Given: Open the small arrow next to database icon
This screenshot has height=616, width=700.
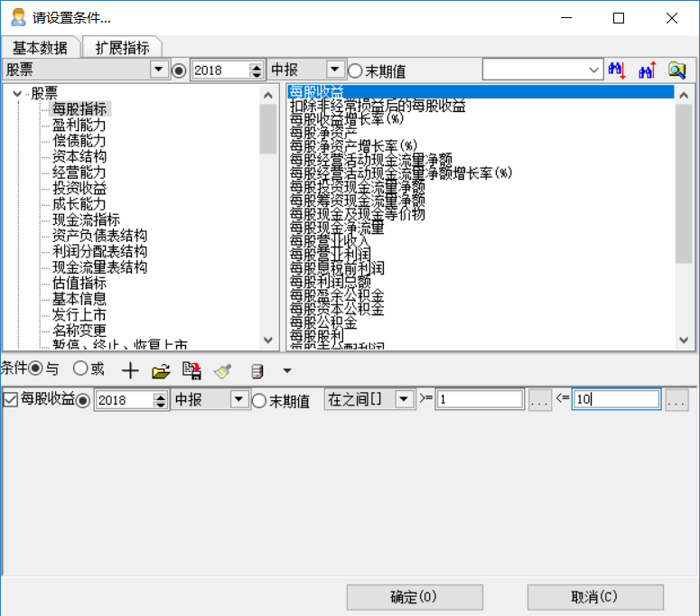Looking at the screenshot, I should pos(287,370).
